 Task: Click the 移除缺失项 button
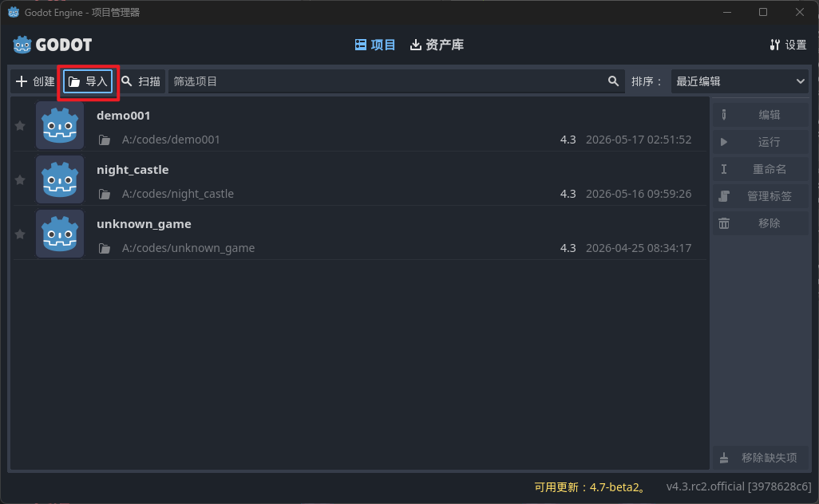coord(761,458)
